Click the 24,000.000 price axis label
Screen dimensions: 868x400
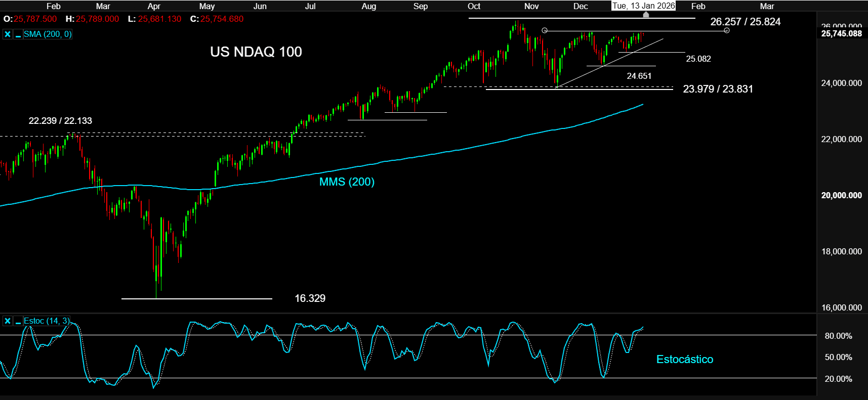[x=841, y=83]
